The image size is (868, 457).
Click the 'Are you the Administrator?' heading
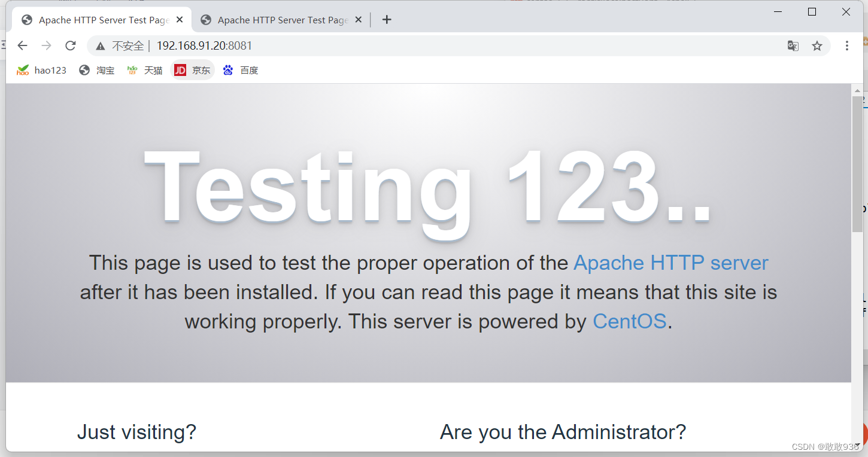(563, 432)
